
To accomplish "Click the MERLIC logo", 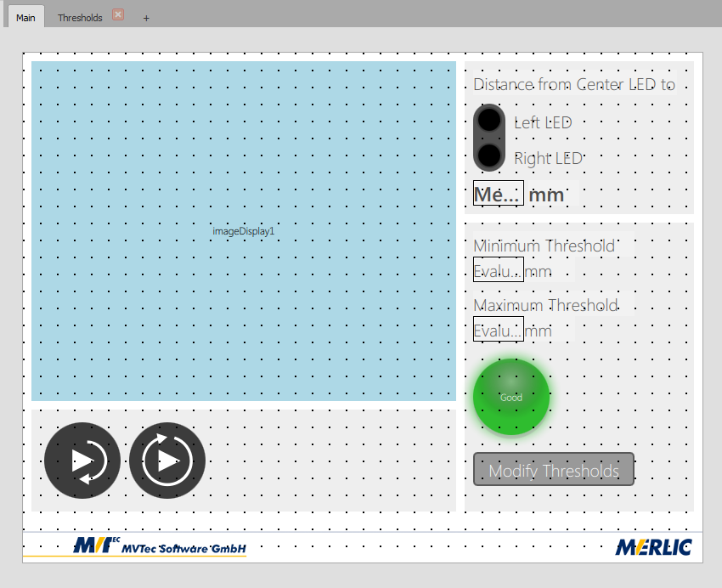I will (x=653, y=547).
